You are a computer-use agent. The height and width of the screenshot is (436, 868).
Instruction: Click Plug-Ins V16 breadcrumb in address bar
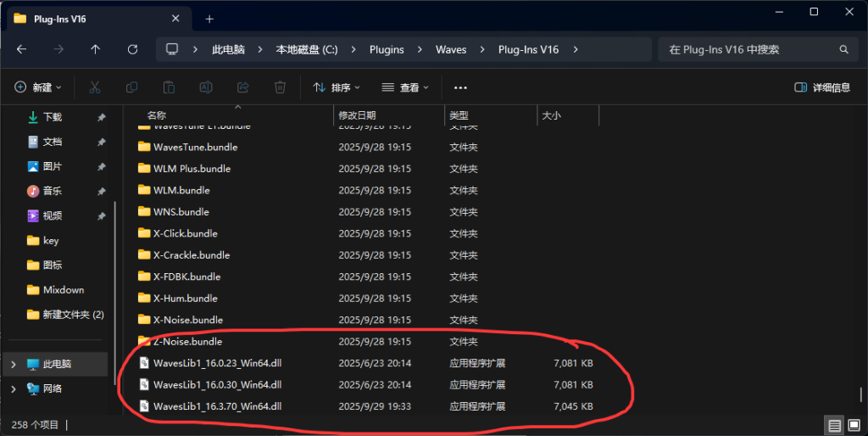click(528, 49)
